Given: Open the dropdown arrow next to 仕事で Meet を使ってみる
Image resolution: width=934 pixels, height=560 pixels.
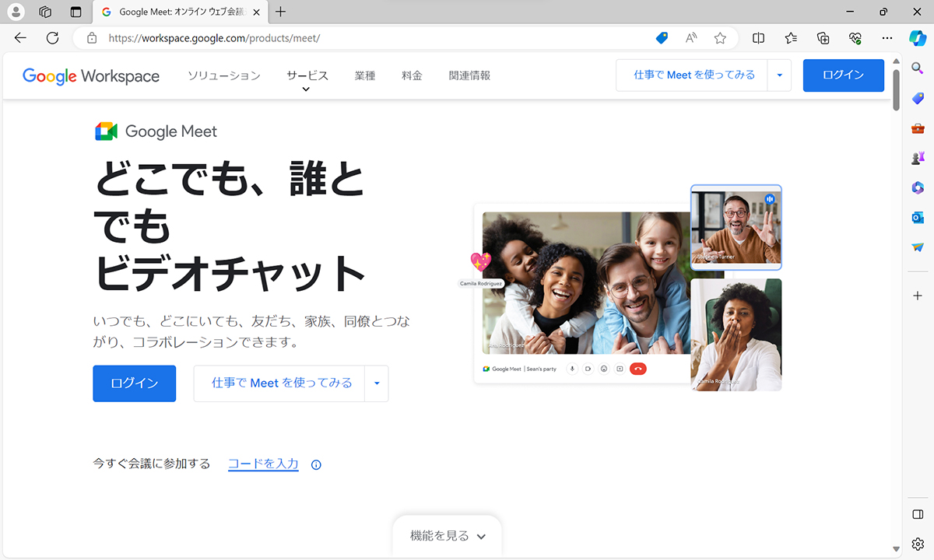Looking at the screenshot, I should (779, 75).
